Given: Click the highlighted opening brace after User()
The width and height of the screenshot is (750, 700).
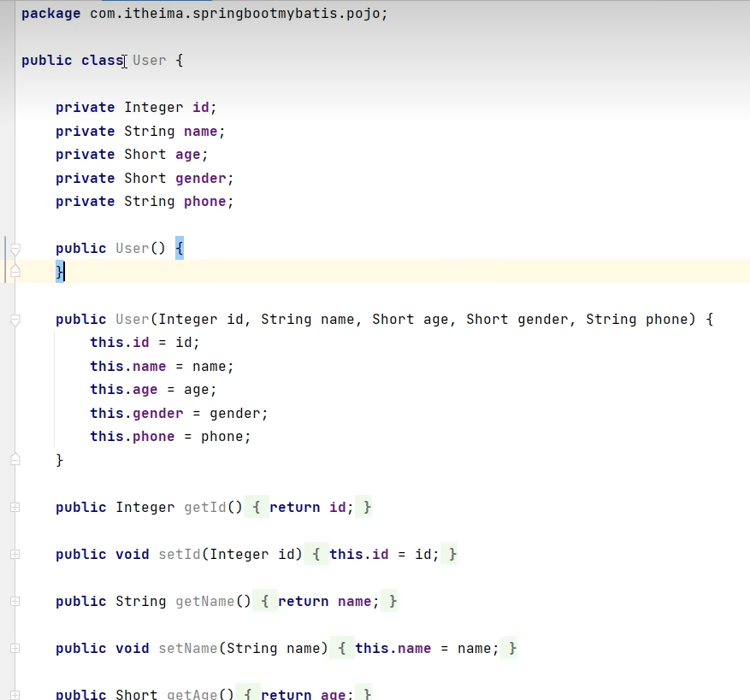Looking at the screenshot, I should pyautogui.click(x=180, y=248).
